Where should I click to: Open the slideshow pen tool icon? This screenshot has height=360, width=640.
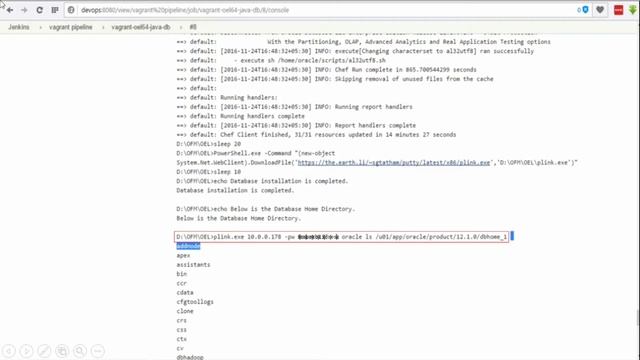44,351
